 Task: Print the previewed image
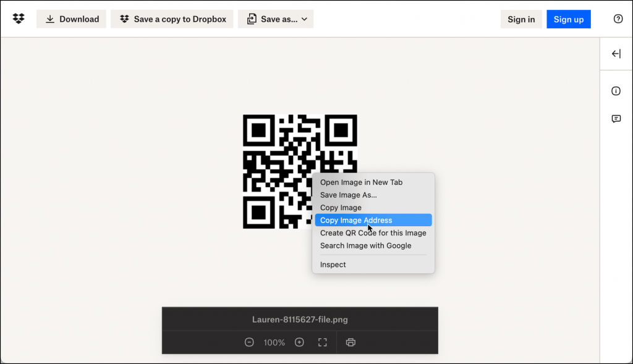coord(350,342)
